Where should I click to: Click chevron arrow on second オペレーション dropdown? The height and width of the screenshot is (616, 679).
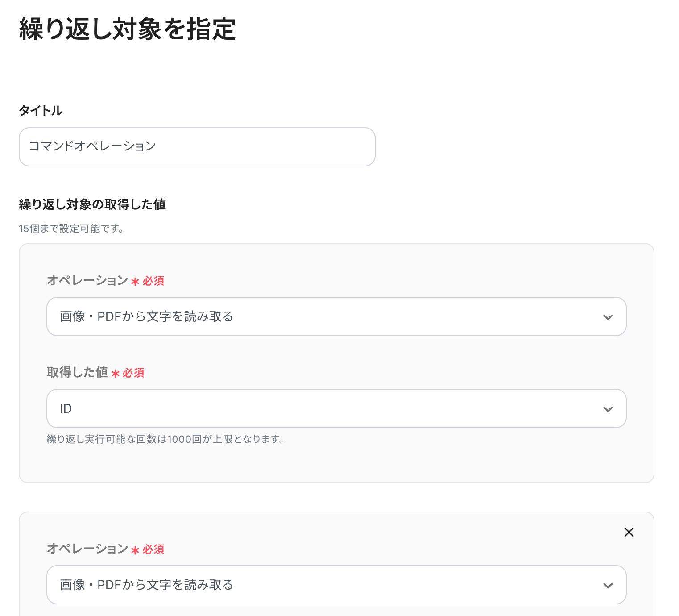[x=608, y=586]
